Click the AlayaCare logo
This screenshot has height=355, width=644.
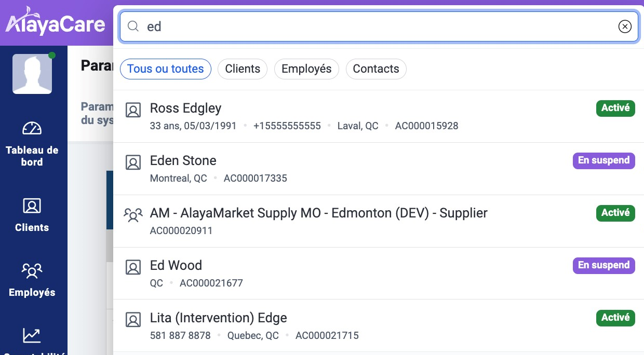click(56, 23)
